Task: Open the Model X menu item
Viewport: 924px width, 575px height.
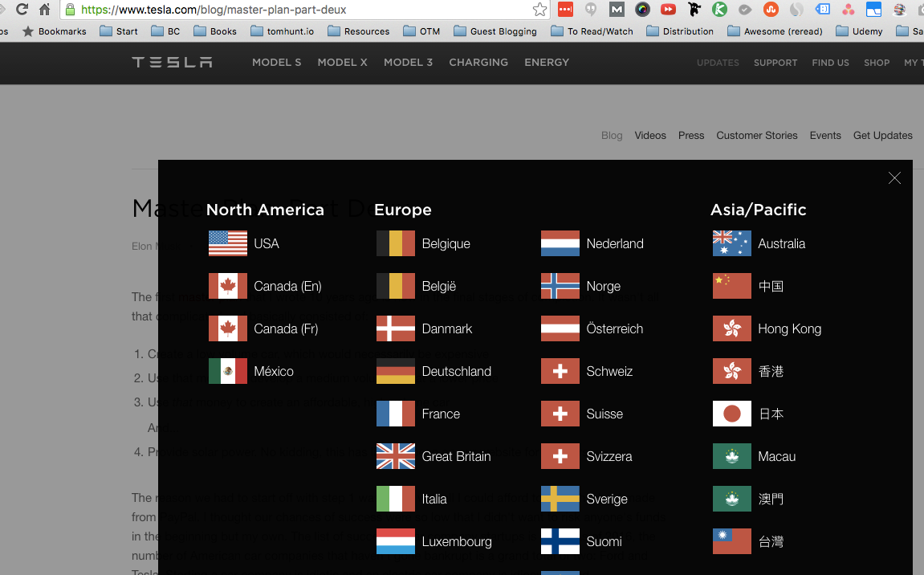Action: click(x=342, y=62)
